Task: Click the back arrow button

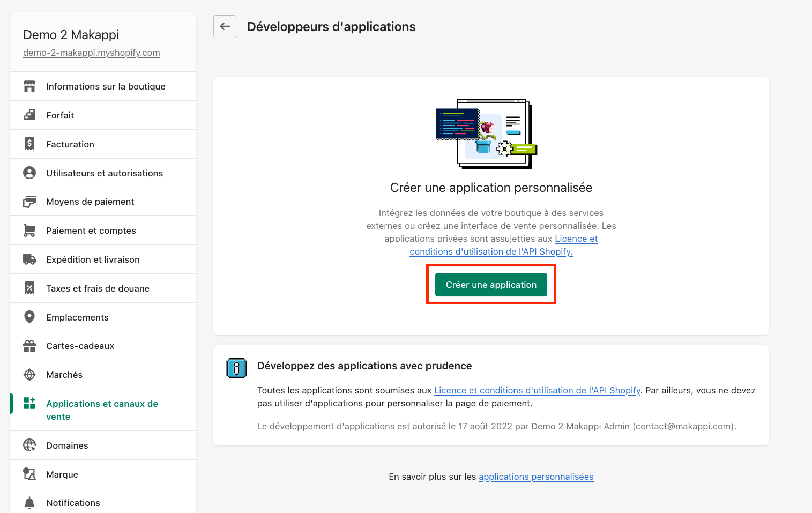Action: coord(225,26)
